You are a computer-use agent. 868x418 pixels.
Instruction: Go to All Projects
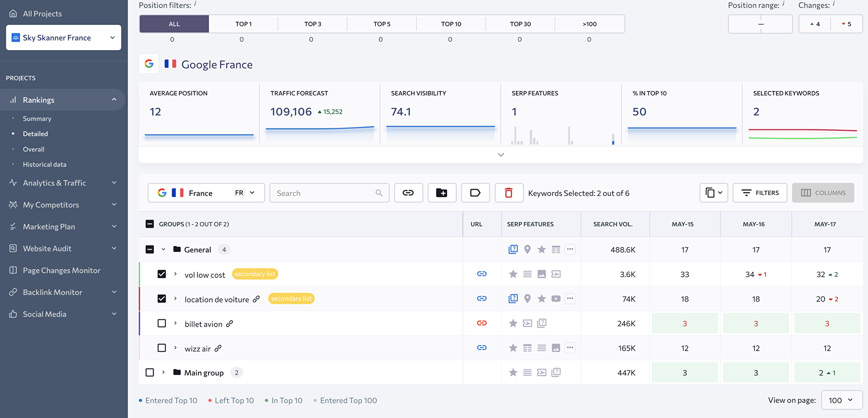42,14
